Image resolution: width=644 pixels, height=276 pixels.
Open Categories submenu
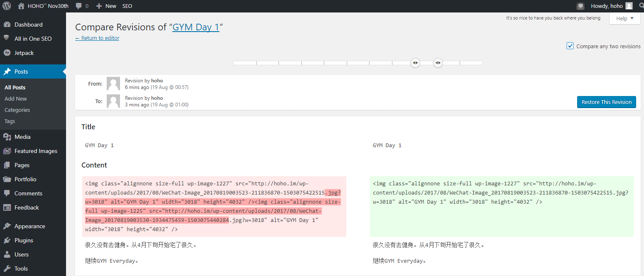[17, 110]
